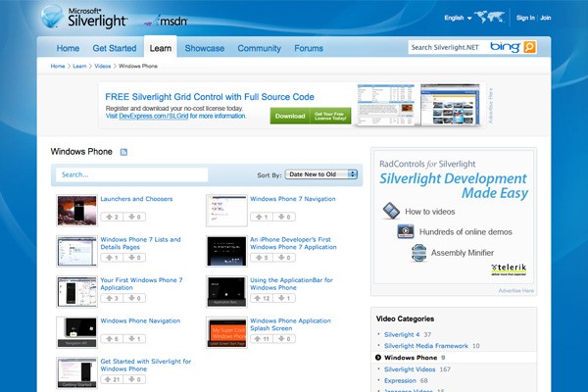Screen dimensions: 588x392
Task: Click the Sign In link
Action: pyautogui.click(x=525, y=18)
